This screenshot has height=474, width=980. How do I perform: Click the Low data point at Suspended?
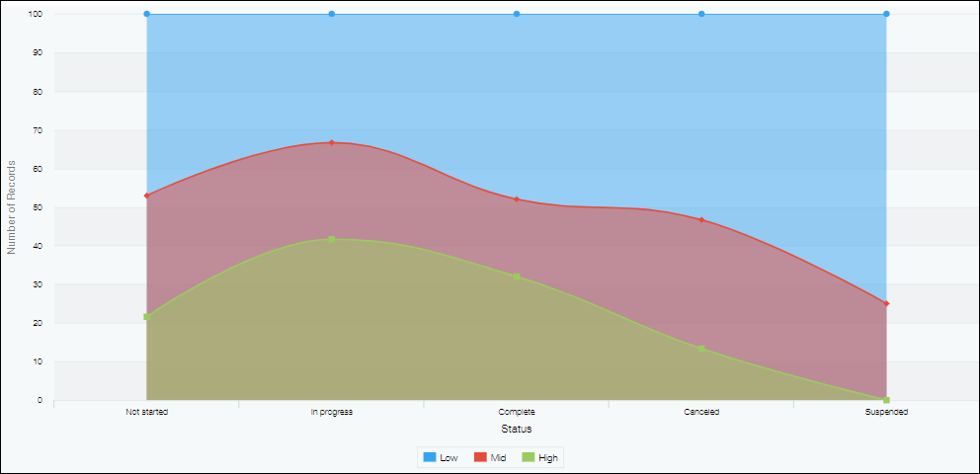pos(886,14)
